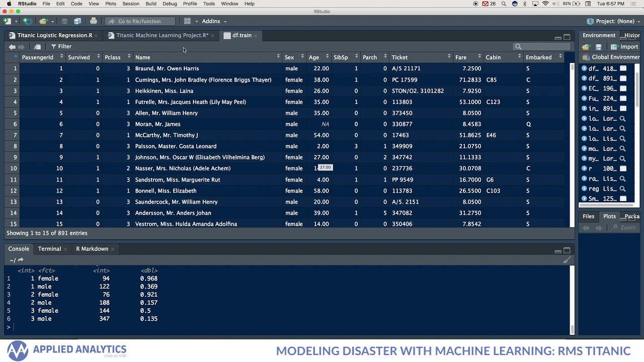Maximize the console pane icon

pyautogui.click(x=567, y=250)
